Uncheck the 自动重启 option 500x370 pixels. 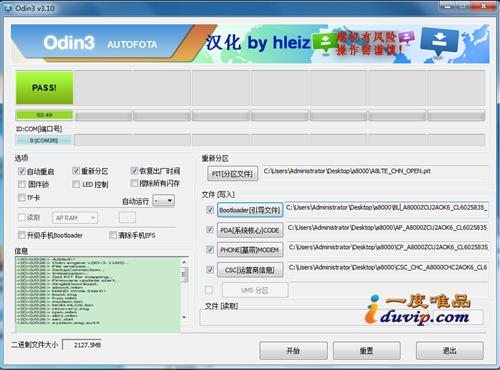22,171
